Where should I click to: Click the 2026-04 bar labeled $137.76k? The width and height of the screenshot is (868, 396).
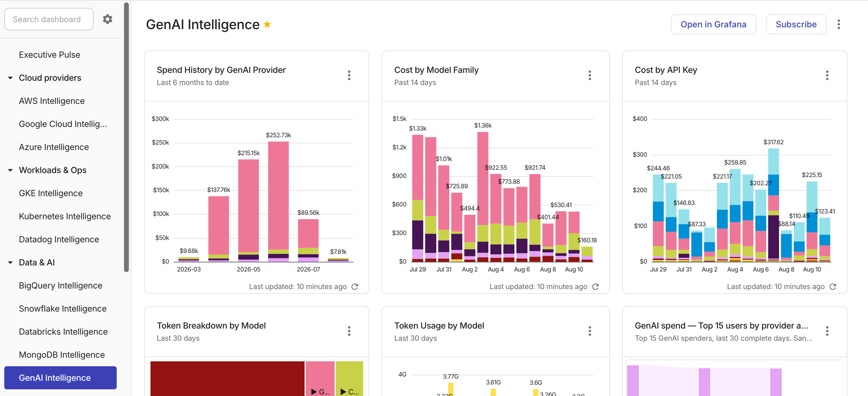(219, 229)
